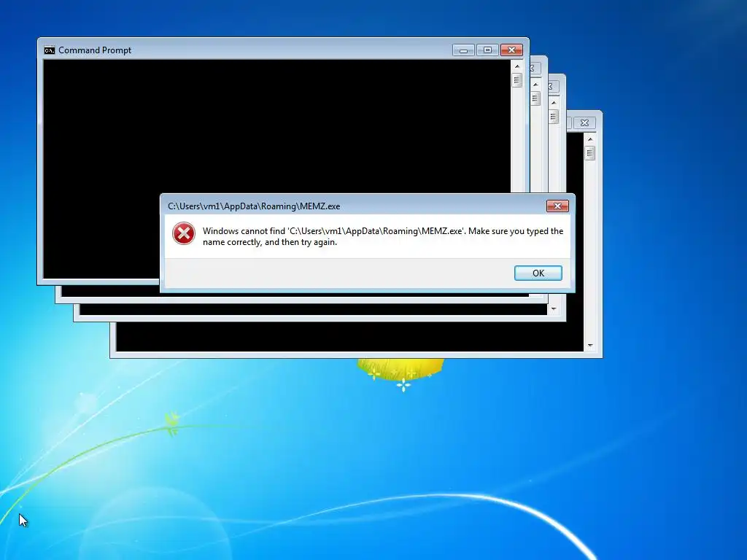Click the Command Prompt title text
Image resolution: width=747 pixels, height=560 pixels.
point(95,50)
